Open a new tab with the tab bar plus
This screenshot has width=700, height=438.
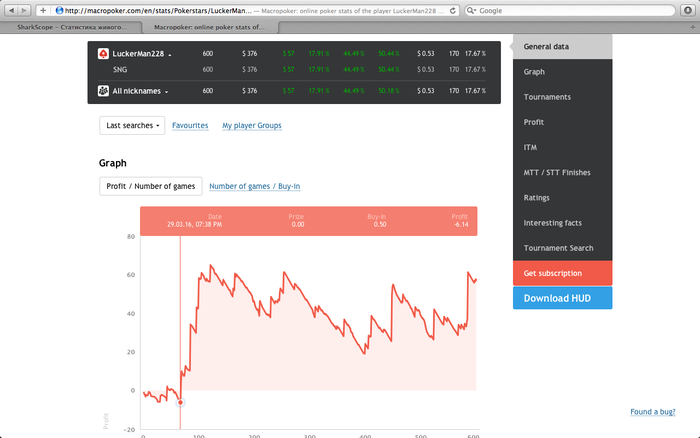pos(692,27)
